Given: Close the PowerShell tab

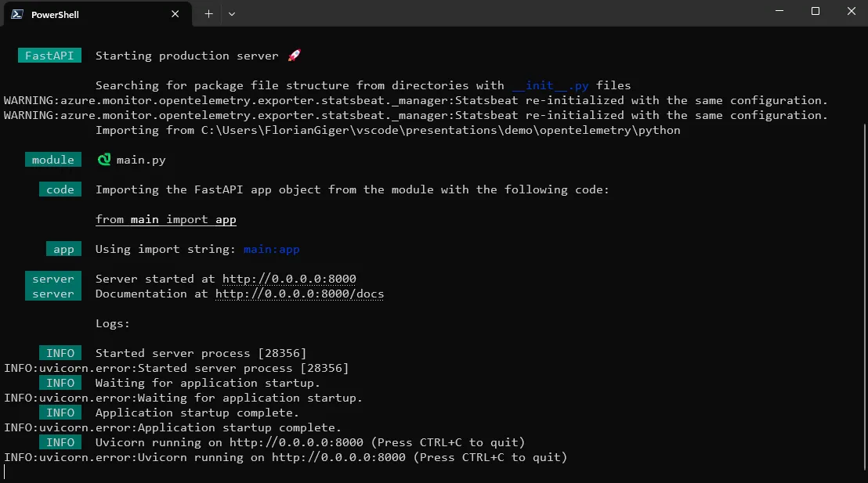Looking at the screenshot, I should pyautogui.click(x=175, y=14).
